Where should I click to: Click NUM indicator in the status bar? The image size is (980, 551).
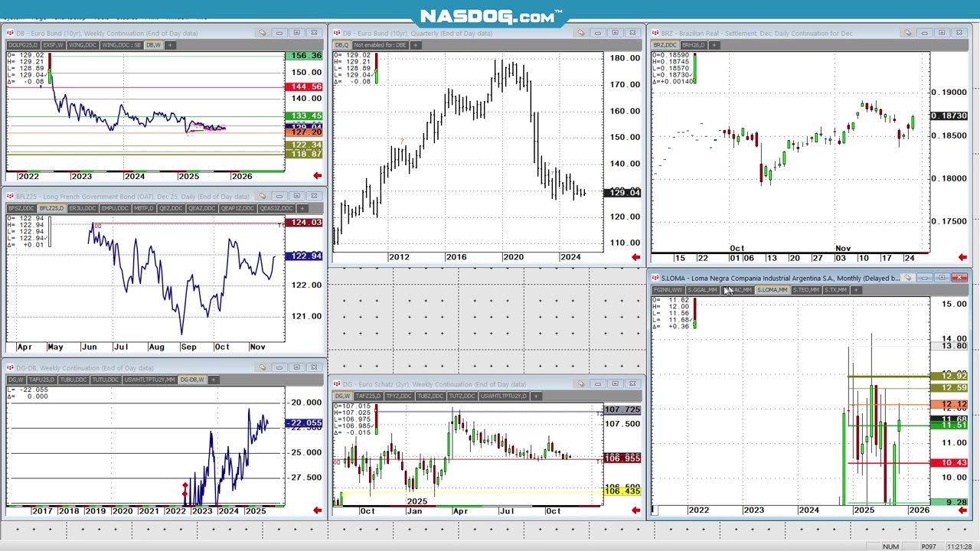coord(890,546)
